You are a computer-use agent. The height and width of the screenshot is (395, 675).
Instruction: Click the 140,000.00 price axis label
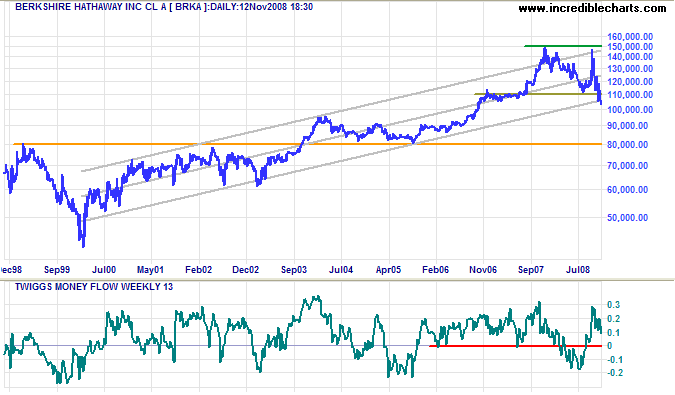tap(630, 57)
